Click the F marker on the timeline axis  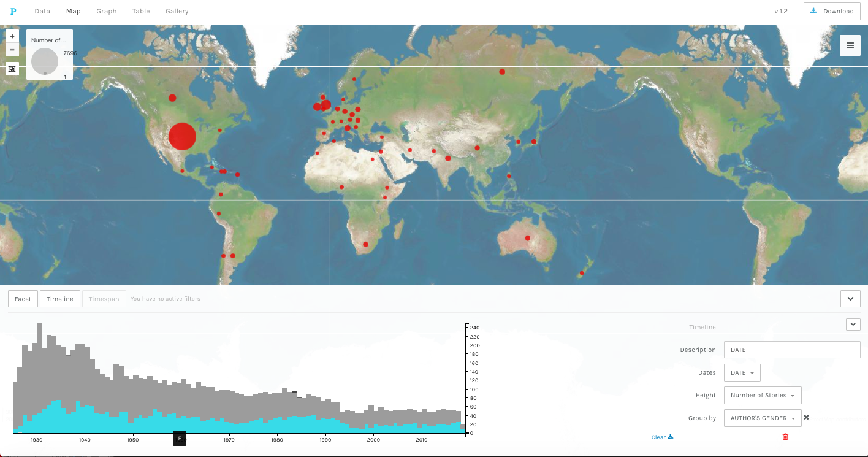[x=180, y=439]
